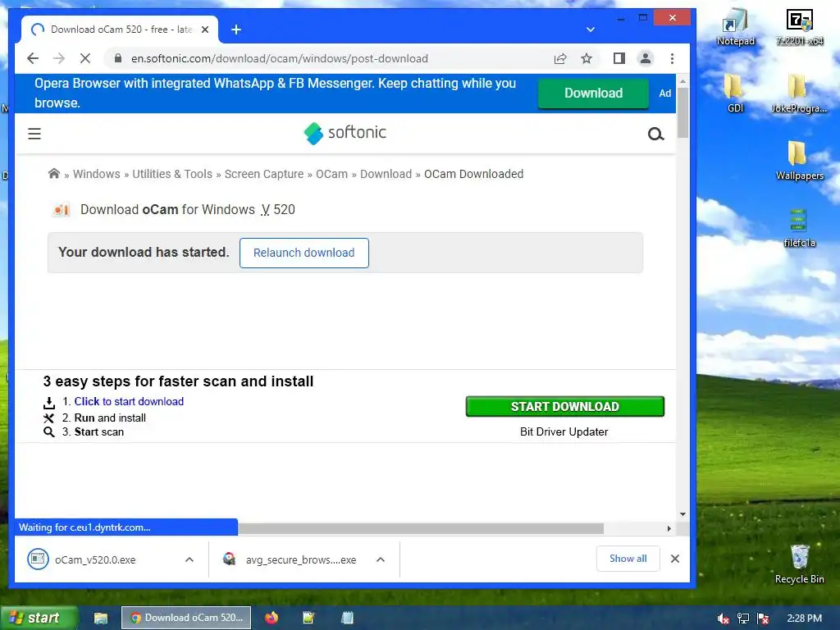Expand options for oCam_v520.0.exe download
Screen dimensions: 840x630
point(189,559)
